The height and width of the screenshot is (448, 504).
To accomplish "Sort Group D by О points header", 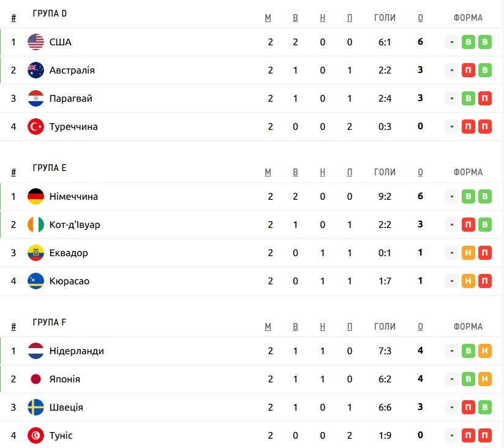I will point(420,18).
